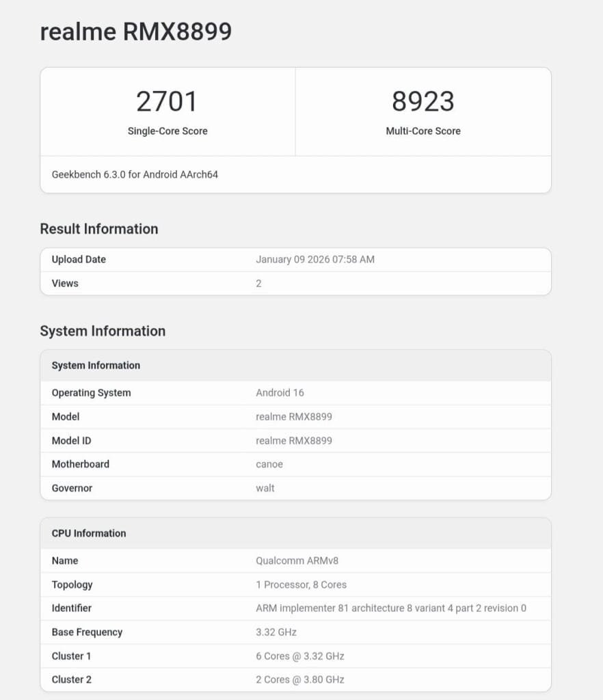Click the System Information section heading
603x700 pixels.
point(104,331)
